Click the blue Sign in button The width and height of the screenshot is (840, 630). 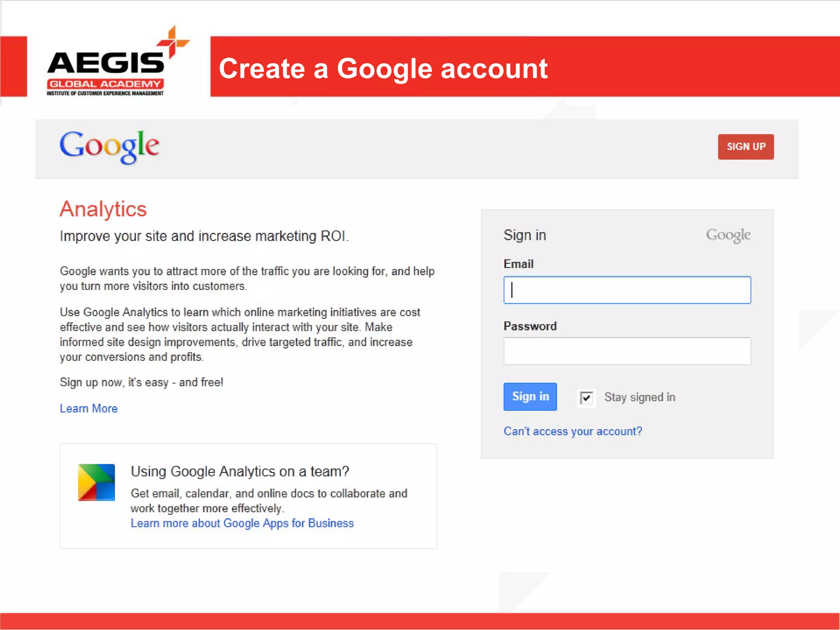(x=530, y=397)
